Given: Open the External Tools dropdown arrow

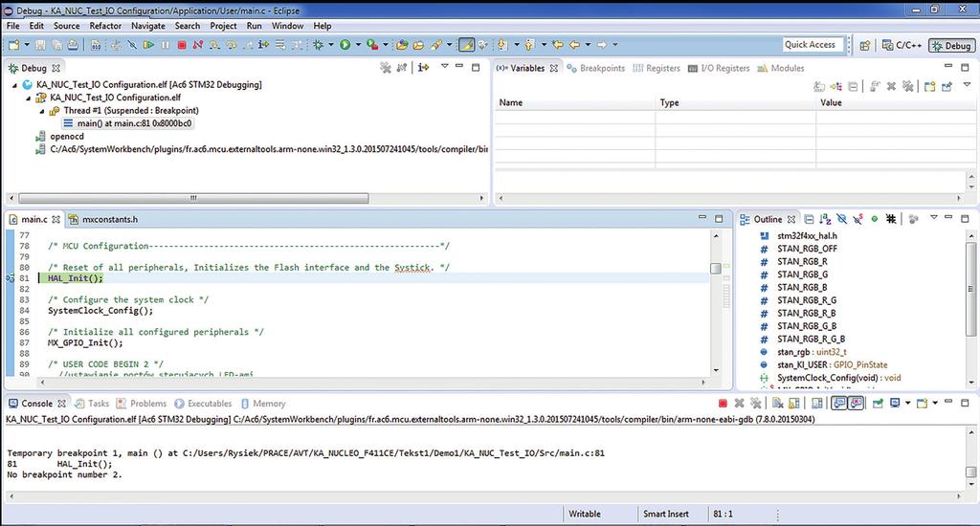Looking at the screenshot, I should [385, 45].
